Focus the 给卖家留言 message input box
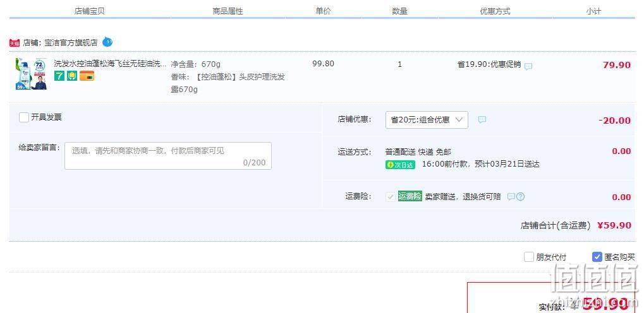Viewport: 644px width, 313px height. coord(168,156)
